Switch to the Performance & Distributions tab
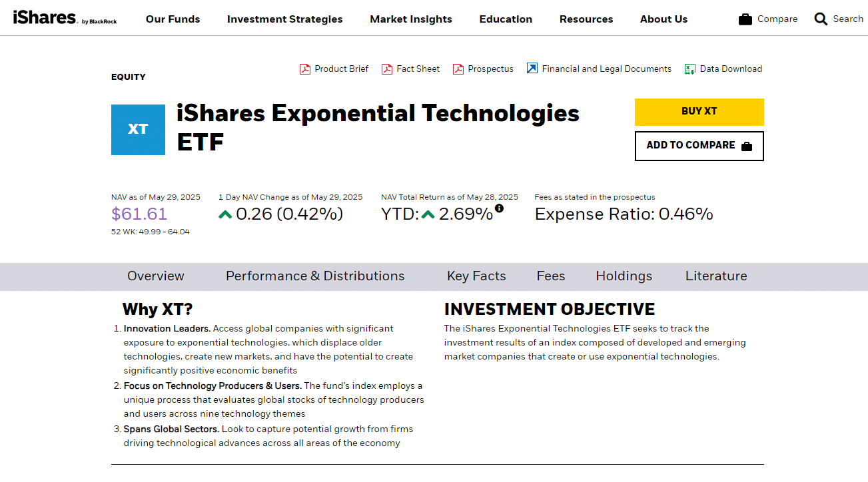Image resolution: width=868 pixels, height=482 pixels. [x=315, y=276]
